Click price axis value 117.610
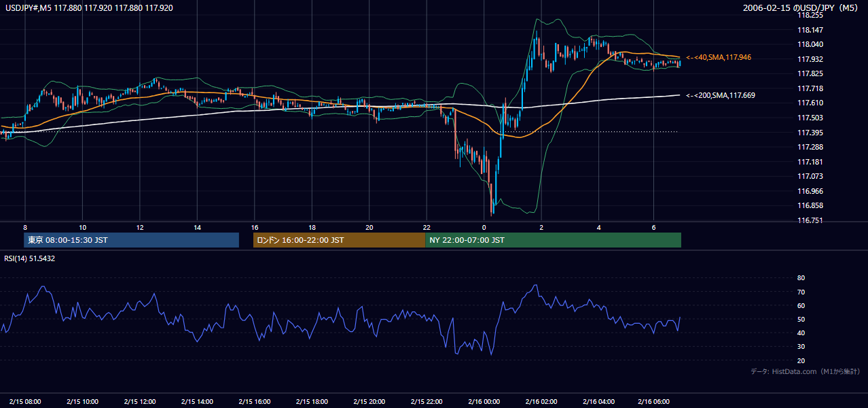 [809, 103]
